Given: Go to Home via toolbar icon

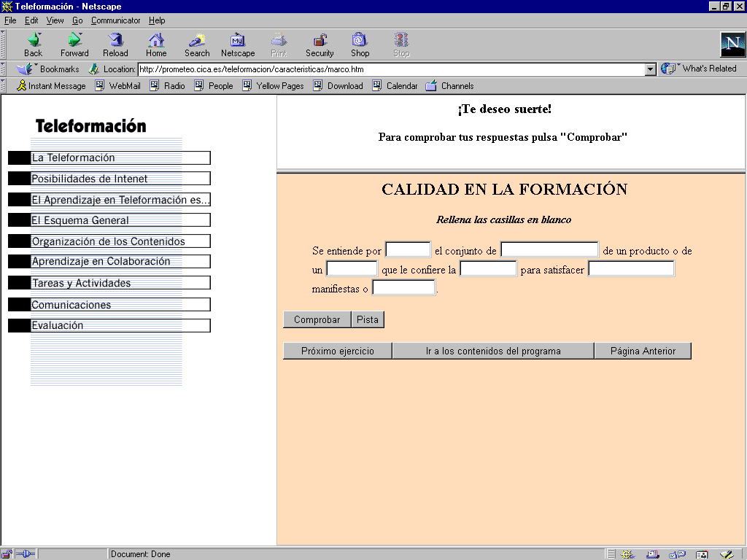Looking at the screenshot, I should tap(156, 41).
